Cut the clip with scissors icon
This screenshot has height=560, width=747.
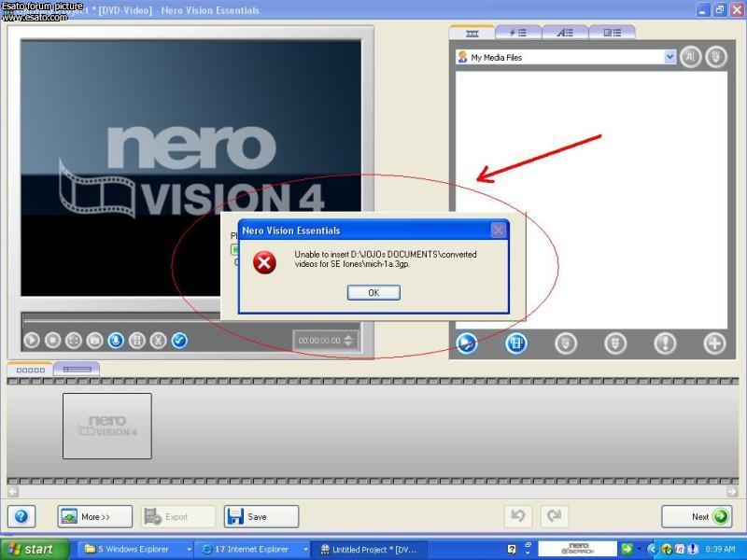pos(158,341)
